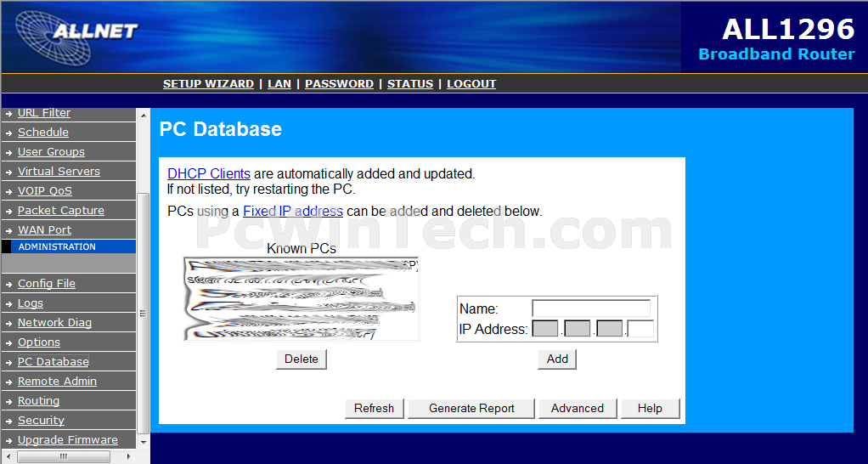Open WAN Port in the sidebar
The image size is (868, 464).
click(44, 229)
